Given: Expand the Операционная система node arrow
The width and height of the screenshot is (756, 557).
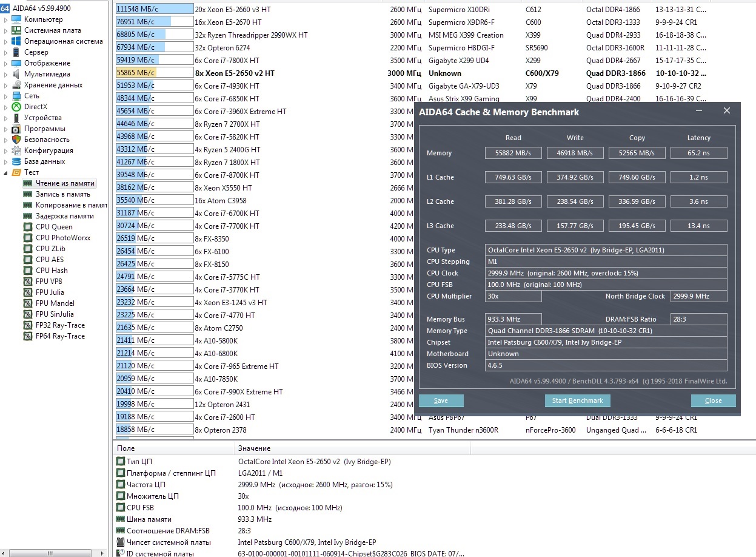Looking at the screenshot, I should tap(6, 42).
